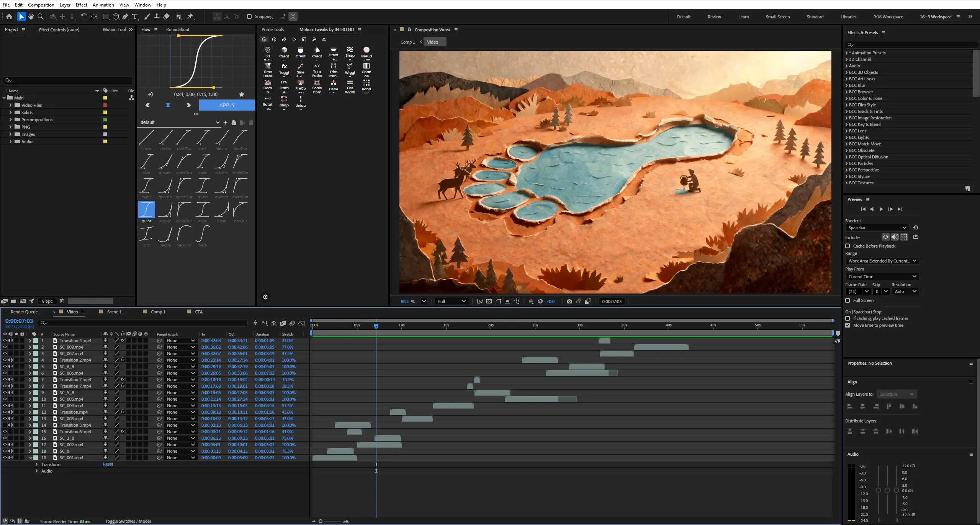Open the Full resolution dropdown in viewer

(x=452, y=302)
